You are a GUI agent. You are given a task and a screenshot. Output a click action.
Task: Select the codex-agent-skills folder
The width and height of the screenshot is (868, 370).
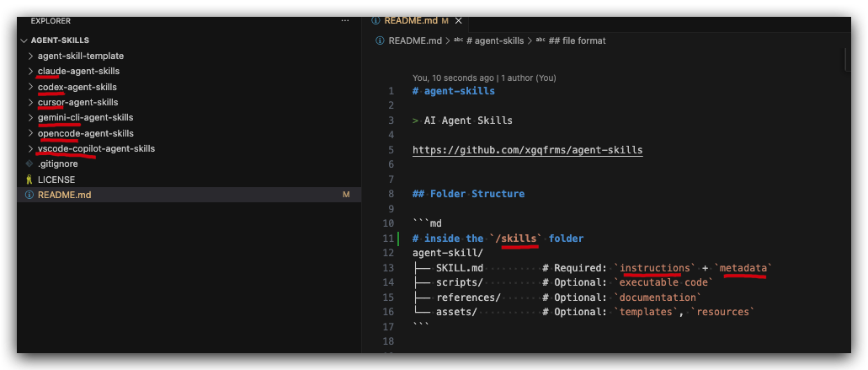tap(77, 87)
